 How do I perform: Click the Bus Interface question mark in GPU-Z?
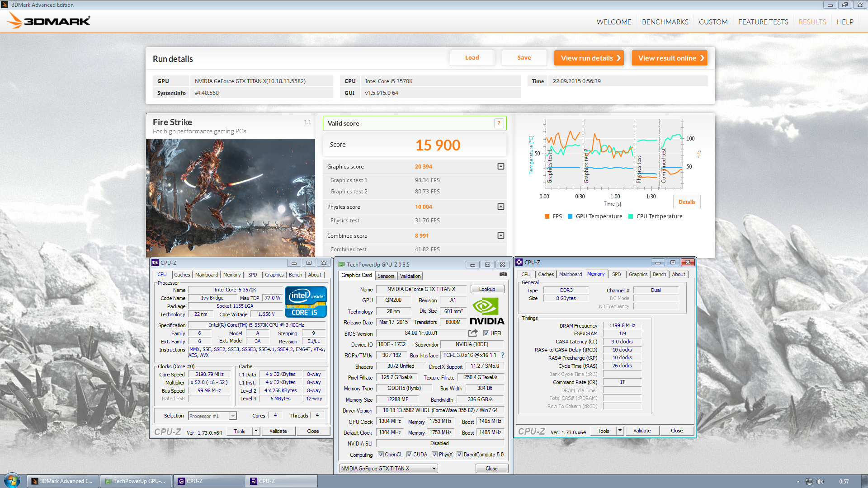(x=503, y=355)
